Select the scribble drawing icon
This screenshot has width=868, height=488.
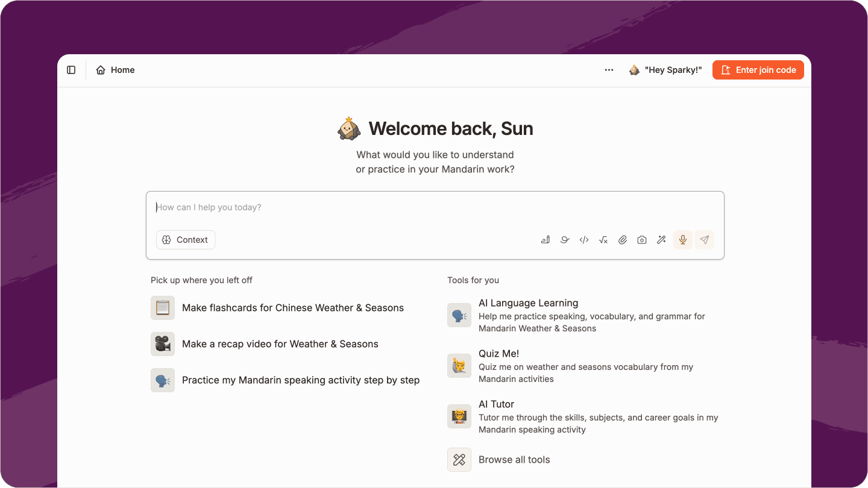[x=564, y=240]
